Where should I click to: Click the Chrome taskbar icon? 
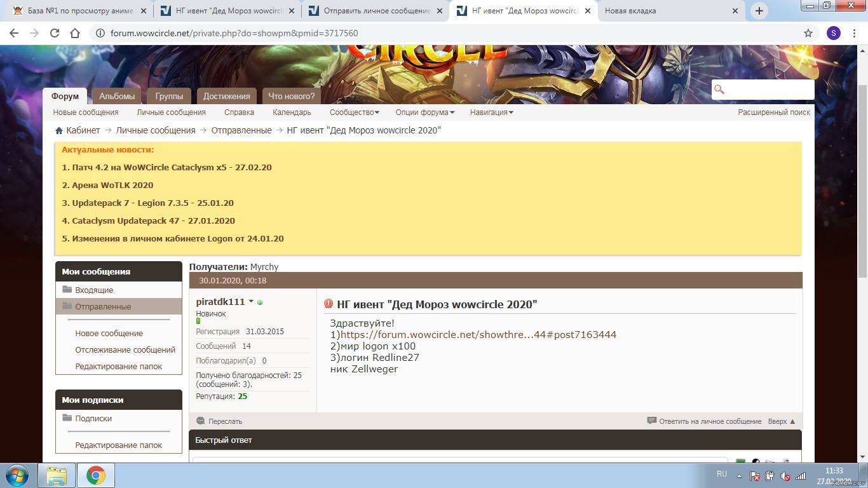coord(96,475)
